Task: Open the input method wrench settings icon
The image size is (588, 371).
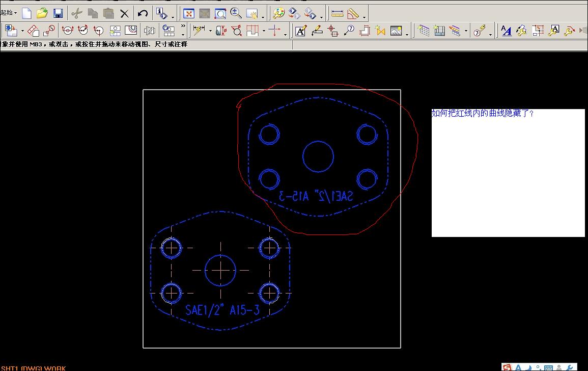Action: pyautogui.click(x=570, y=368)
